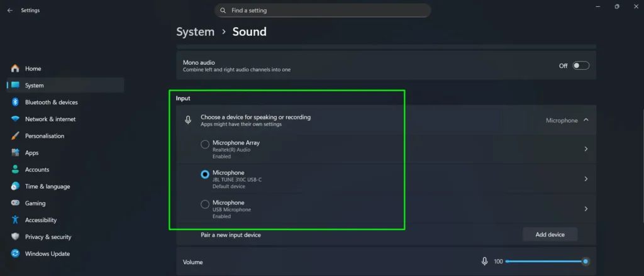Go to Privacy & security settings
Screen dimensions: 644x276
click(x=65, y=237)
